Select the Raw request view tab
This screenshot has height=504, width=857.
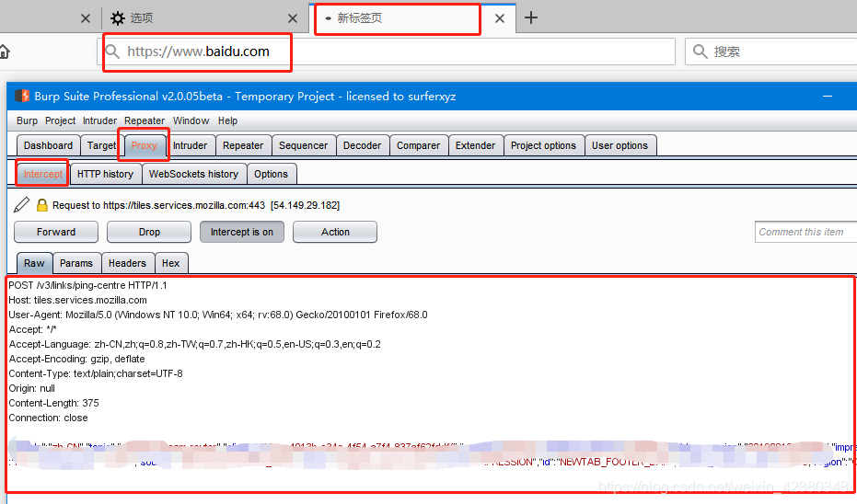tap(34, 263)
